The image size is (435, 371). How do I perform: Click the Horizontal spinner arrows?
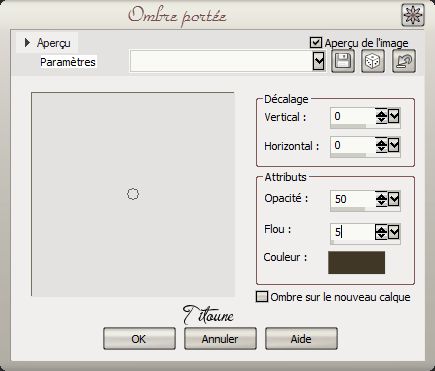point(381,145)
